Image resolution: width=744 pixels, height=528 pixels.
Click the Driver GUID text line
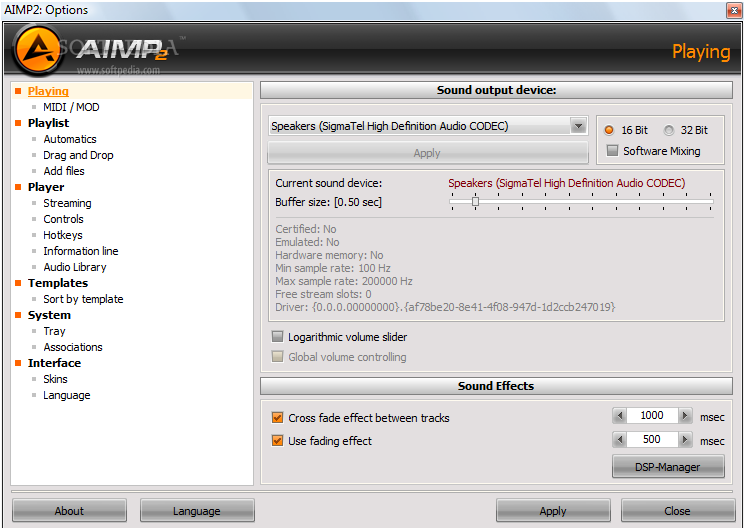(x=445, y=307)
